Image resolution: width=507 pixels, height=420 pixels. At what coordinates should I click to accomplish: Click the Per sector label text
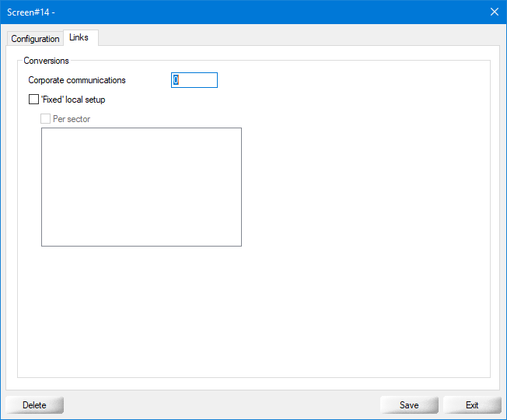72,119
